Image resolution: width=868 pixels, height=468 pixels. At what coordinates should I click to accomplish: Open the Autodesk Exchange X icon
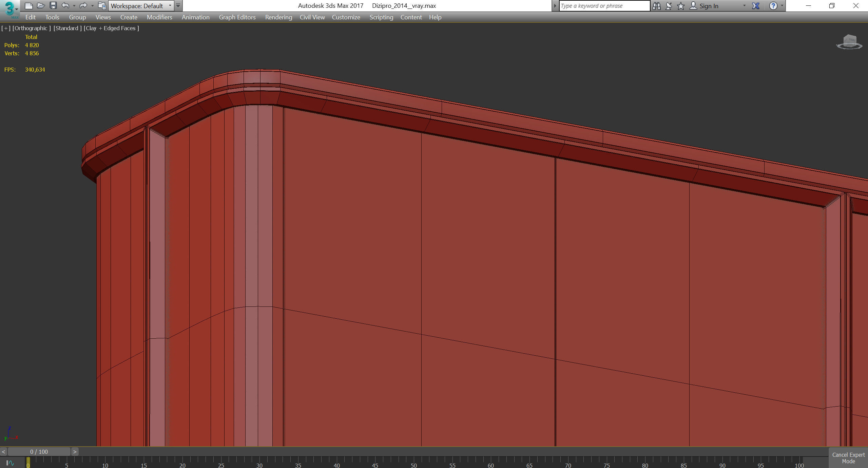pos(756,6)
